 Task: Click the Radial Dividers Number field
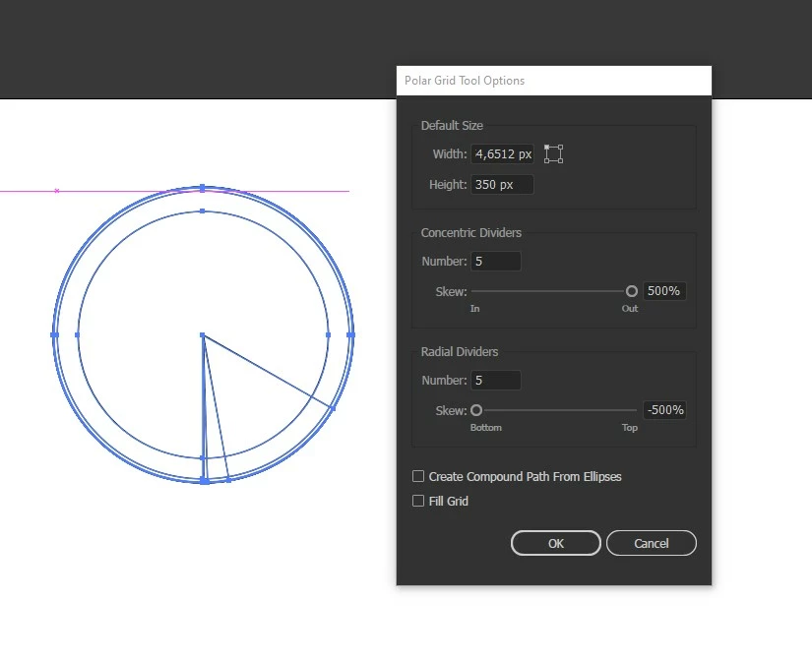point(496,381)
